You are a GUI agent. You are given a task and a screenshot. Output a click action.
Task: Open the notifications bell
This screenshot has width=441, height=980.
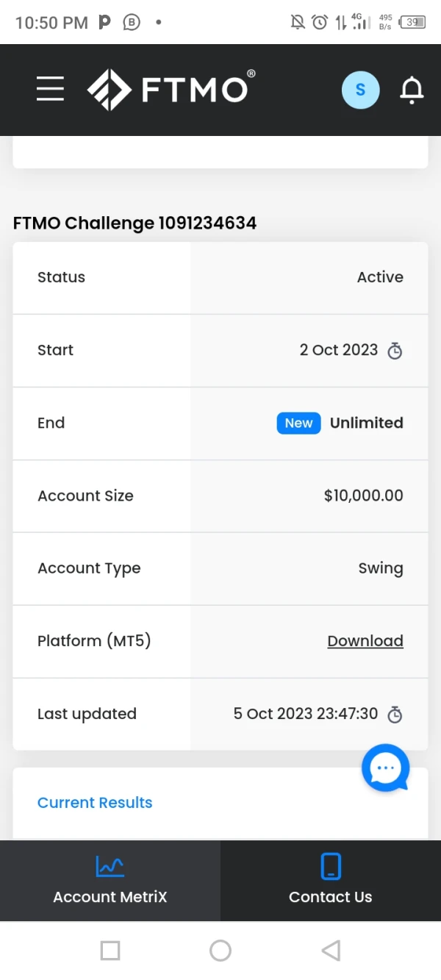412,90
